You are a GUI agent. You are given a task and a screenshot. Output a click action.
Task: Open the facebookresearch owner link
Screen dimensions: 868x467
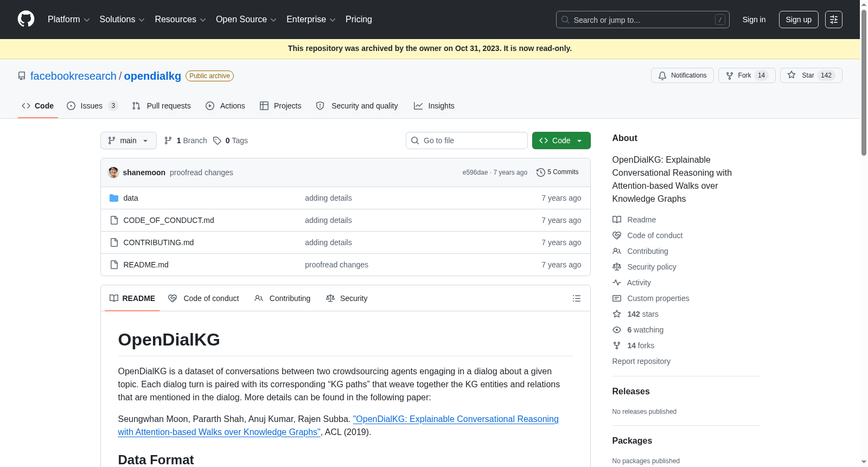[73, 76]
